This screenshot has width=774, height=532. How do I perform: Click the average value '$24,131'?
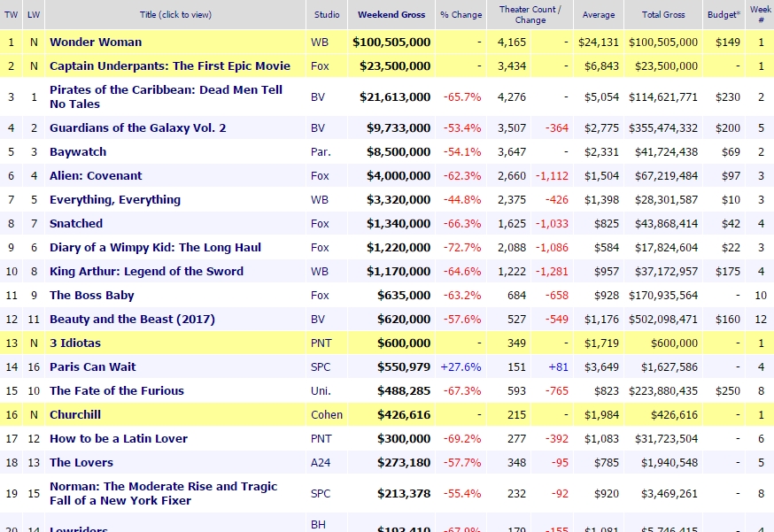pos(599,42)
